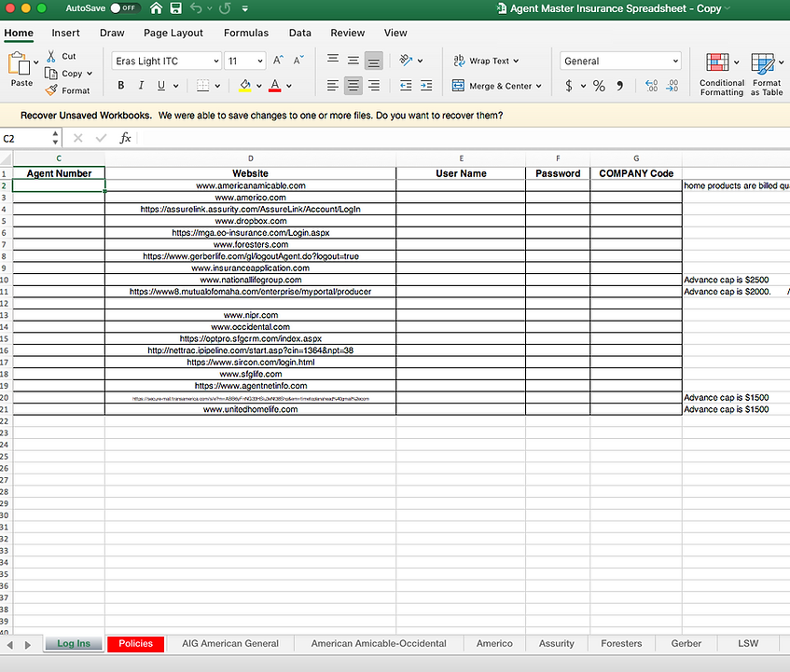Click the Merge & Center button
Viewport: 790px width, 672px height.
497,86
